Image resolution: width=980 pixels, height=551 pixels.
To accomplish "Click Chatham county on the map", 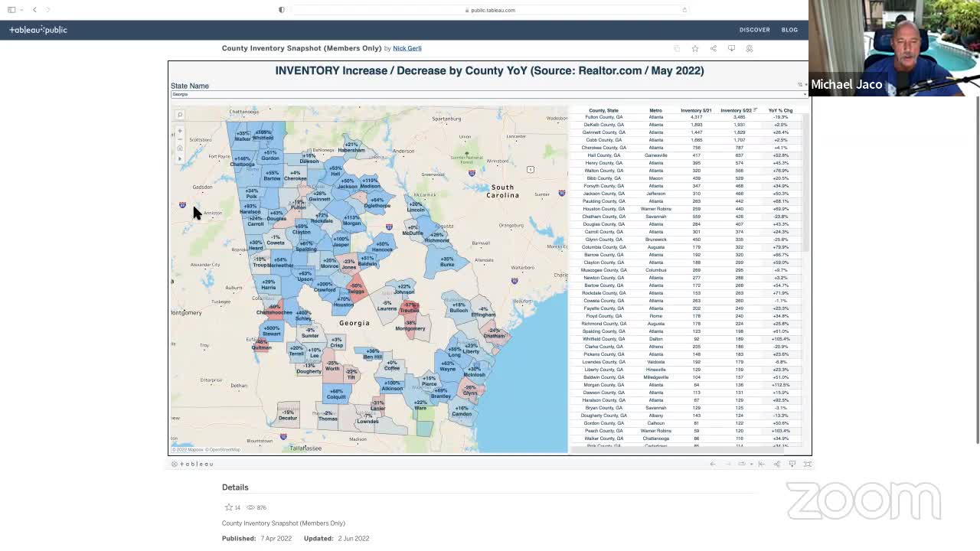I will (x=495, y=334).
